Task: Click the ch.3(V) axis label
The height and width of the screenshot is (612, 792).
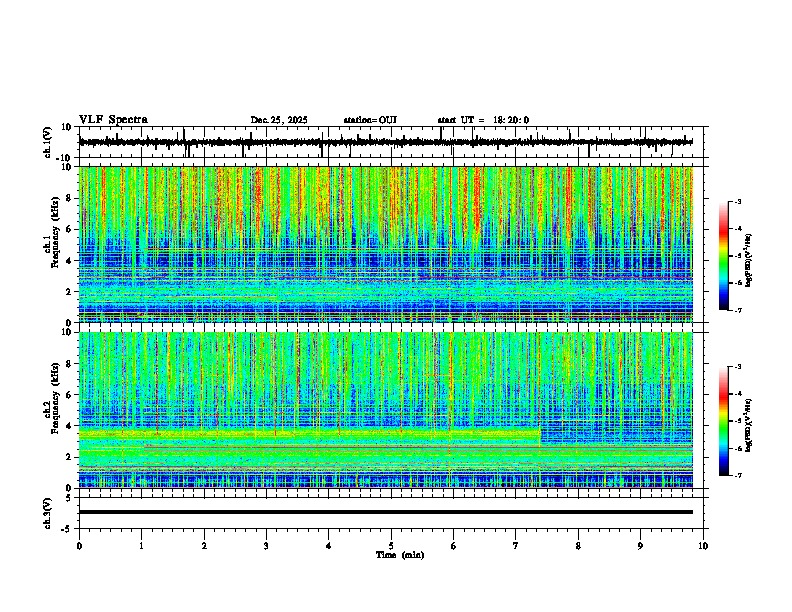Action: pos(47,514)
